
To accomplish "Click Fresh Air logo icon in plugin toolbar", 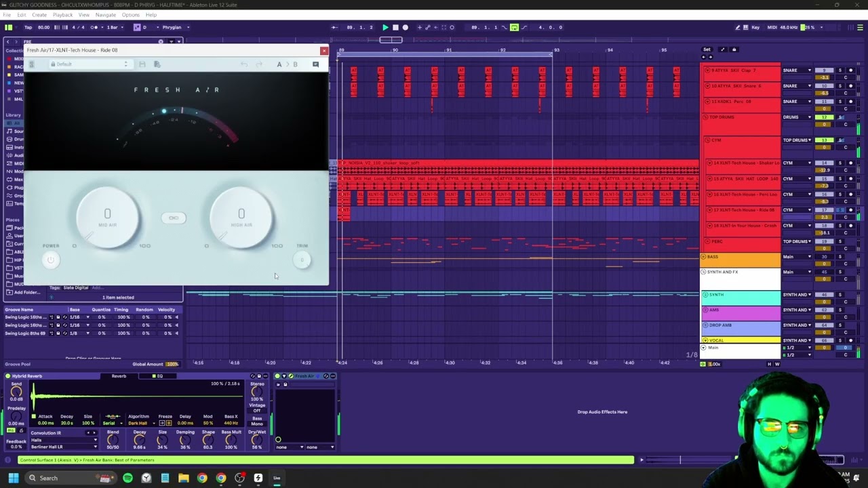I will coord(31,64).
